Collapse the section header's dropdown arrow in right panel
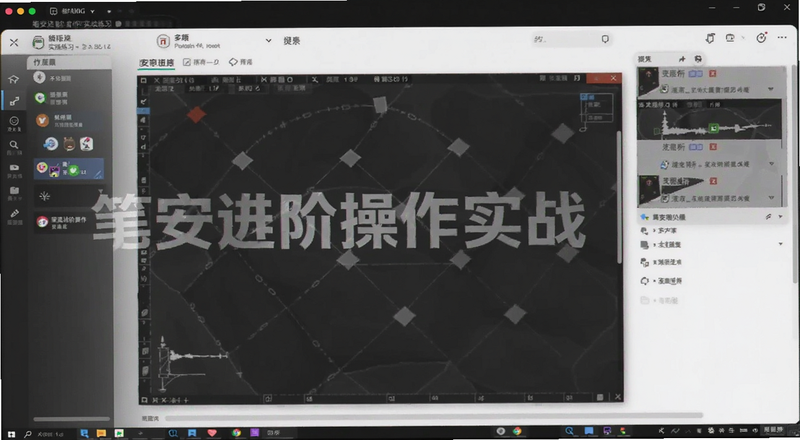Screen dimensions: 800x440 point(781,217)
